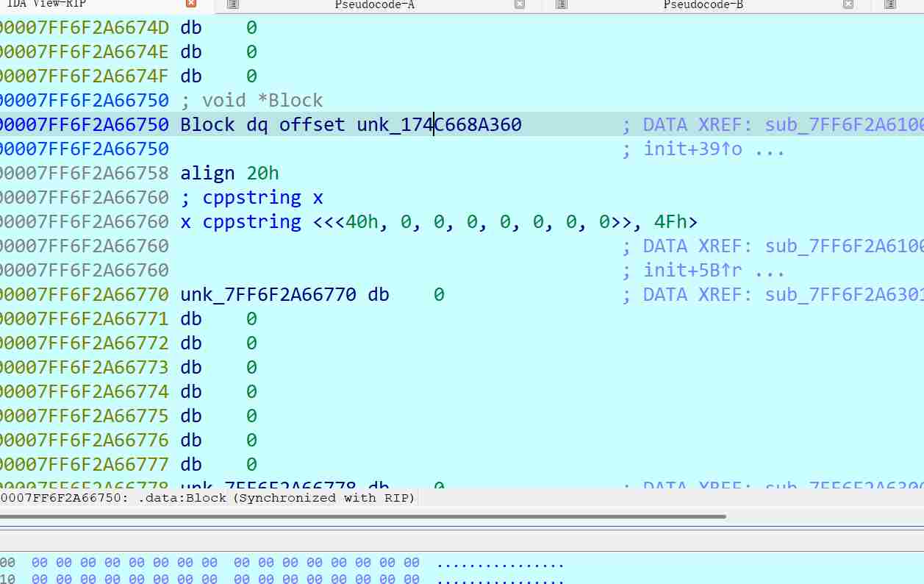Click the init+5B↑r cross reference
The width and height of the screenshot is (924, 584).
(692, 270)
